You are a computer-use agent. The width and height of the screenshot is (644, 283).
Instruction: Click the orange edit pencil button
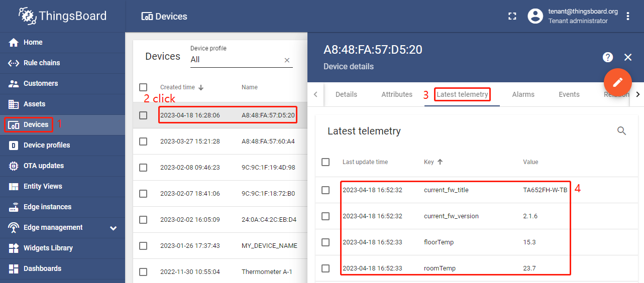(617, 82)
